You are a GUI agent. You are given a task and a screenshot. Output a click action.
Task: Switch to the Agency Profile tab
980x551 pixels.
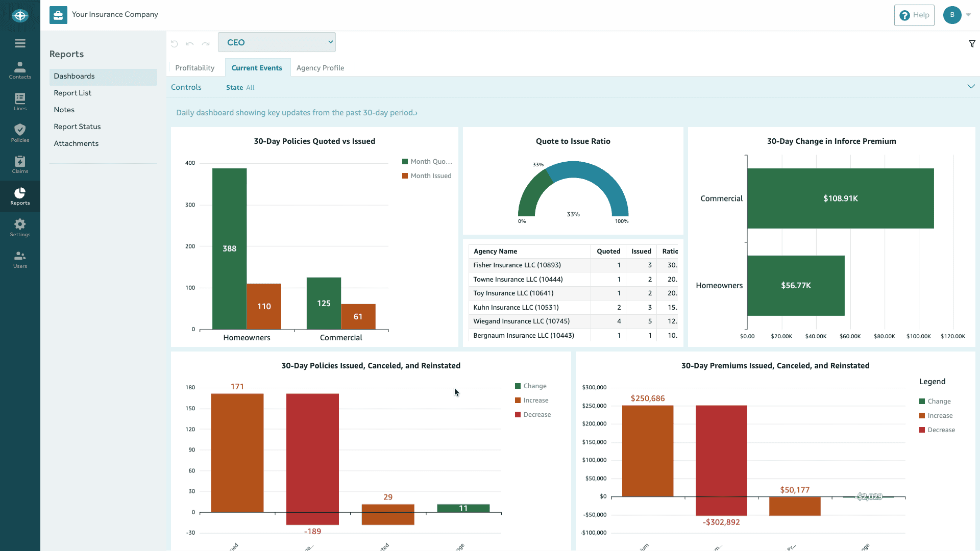coord(320,68)
